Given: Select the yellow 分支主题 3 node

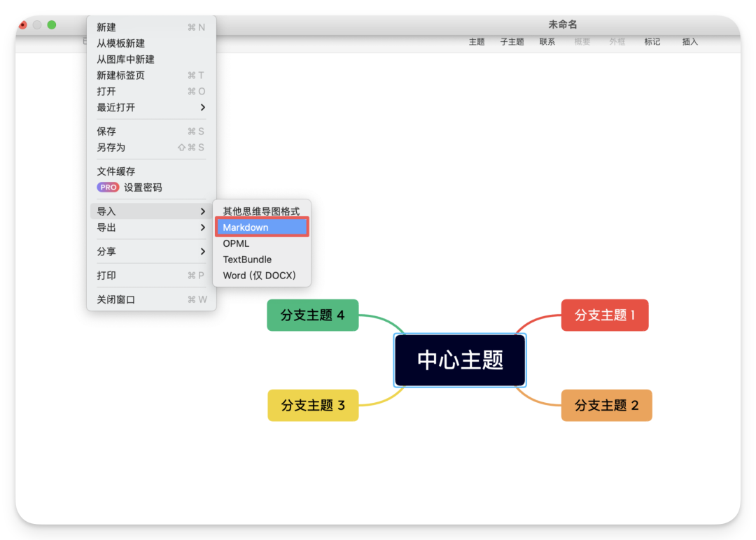Looking at the screenshot, I should pos(313,405).
